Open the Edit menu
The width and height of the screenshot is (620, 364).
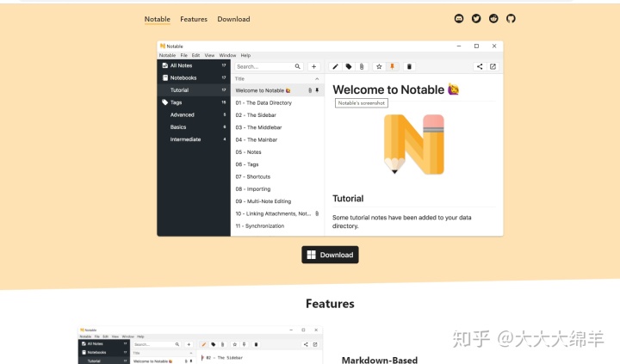point(195,55)
